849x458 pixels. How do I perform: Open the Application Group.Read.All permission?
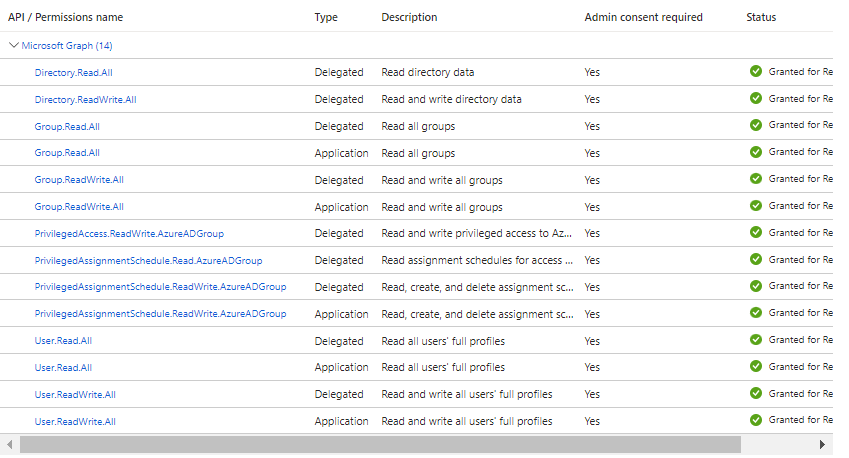pos(67,153)
